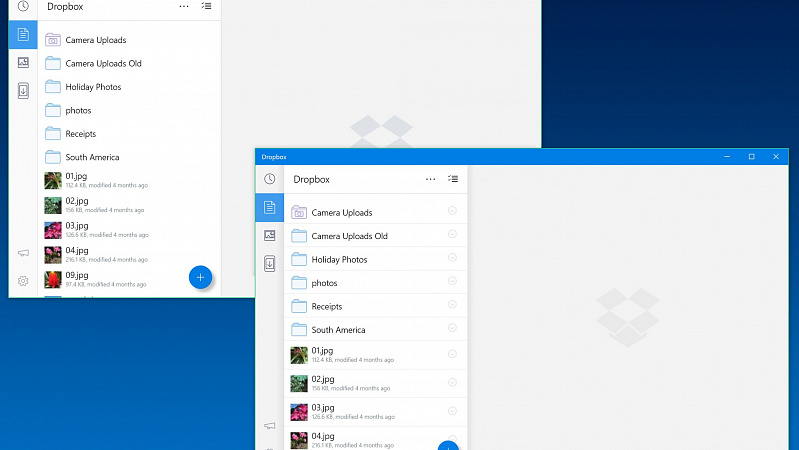Select 04.jpg file name in front window
This screenshot has width=799, height=450.
coord(323,436)
